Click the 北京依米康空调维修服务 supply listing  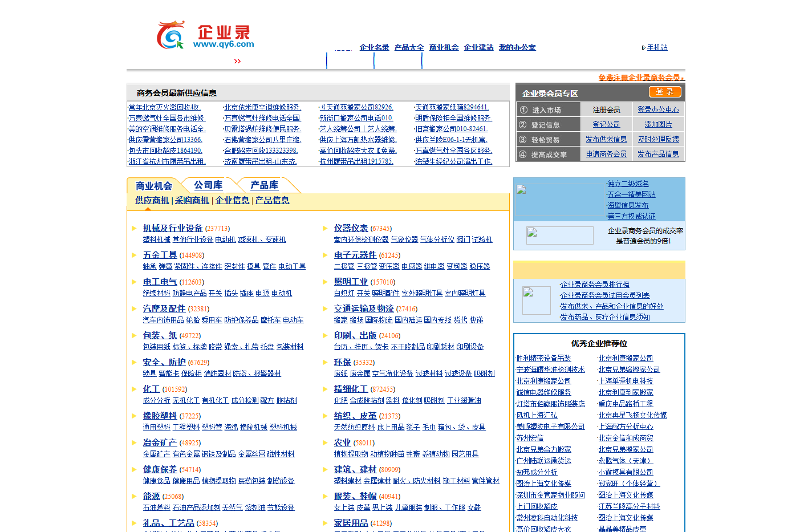click(x=263, y=107)
